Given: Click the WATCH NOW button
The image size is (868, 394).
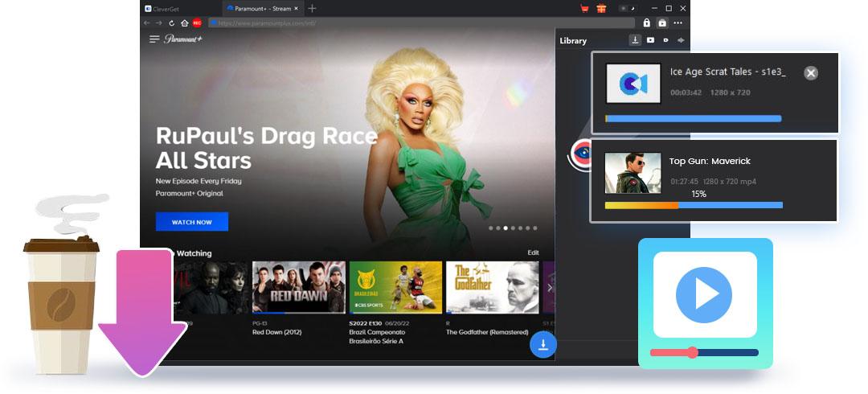Looking at the screenshot, I should [x=192, y=222].
